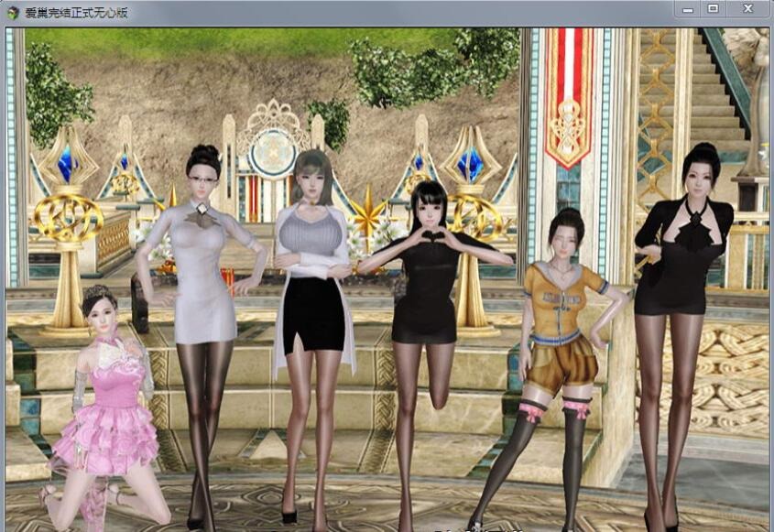
Task: Click the blue gem on the right golden ornament
Action: pyautogui.click(x=470, y=165)
